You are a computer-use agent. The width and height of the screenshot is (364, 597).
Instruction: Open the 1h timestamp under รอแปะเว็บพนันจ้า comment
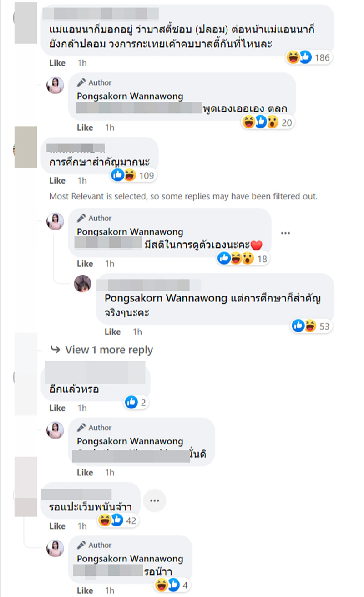tap(82, 526)
